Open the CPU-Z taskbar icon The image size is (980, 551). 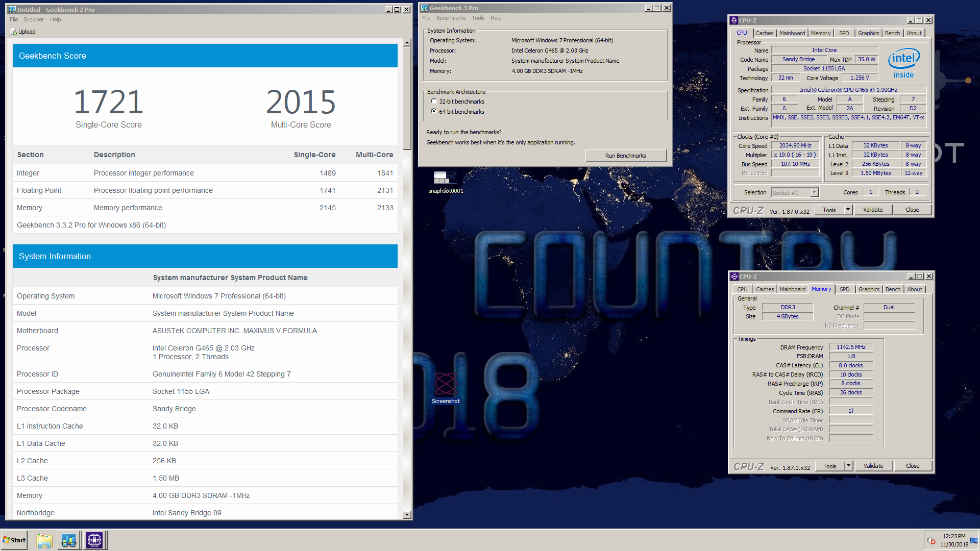click(94, 540)
